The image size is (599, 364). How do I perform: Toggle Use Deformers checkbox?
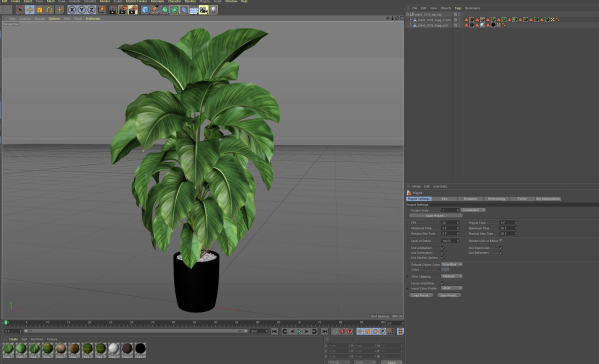pos(501,253)
